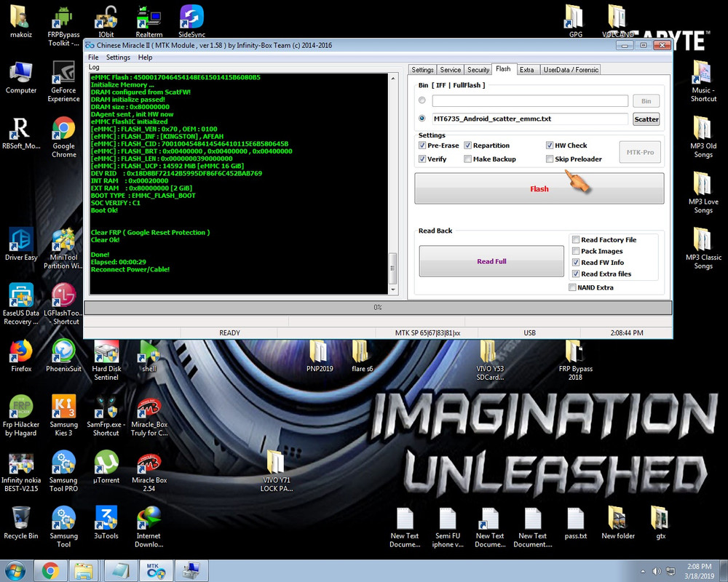Viewport: 728px width, 582px height.
Task: Launch Google Chrome desktop shortcut
Action: point(63,137)
